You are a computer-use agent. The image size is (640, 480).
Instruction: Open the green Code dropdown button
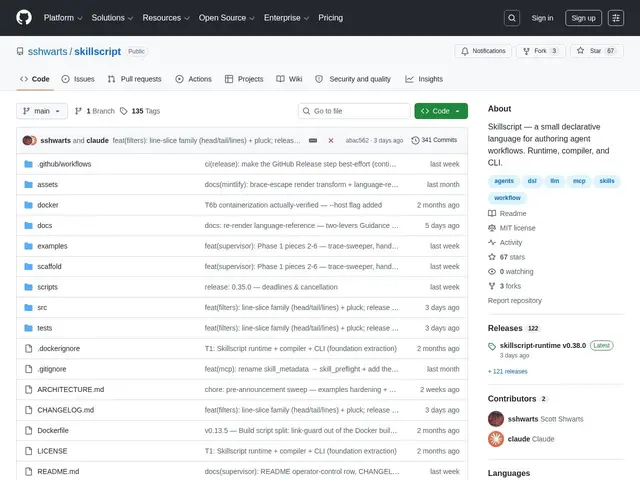click(x=441, y=111)
